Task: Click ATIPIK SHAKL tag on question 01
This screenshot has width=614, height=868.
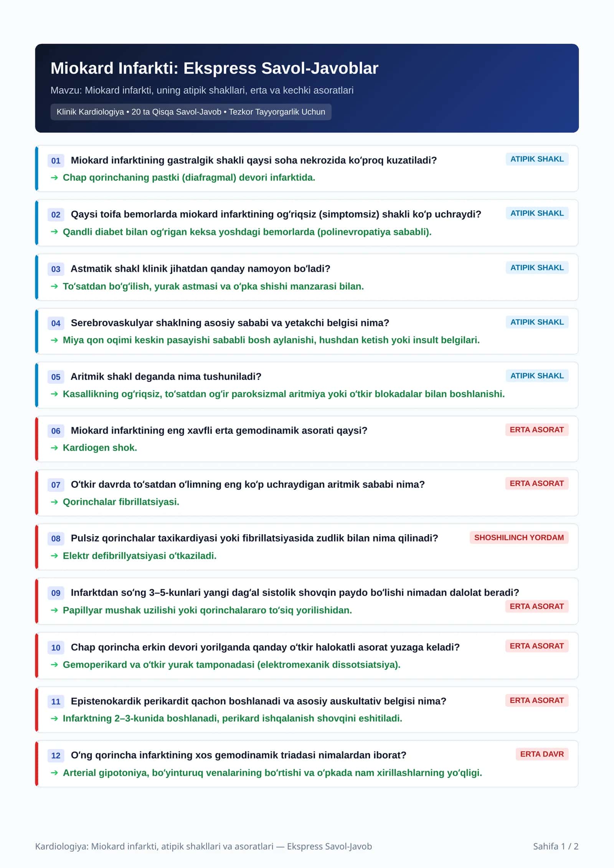Action: (x=537, y=159)
